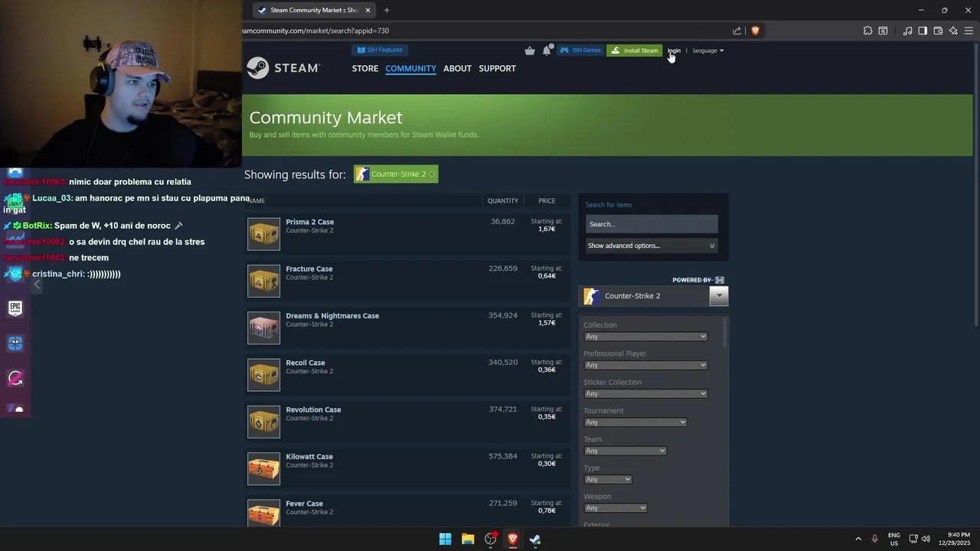Remove the Counter-Strike 2 filter tag
The image size is (980, 551).
pos(432,174)
